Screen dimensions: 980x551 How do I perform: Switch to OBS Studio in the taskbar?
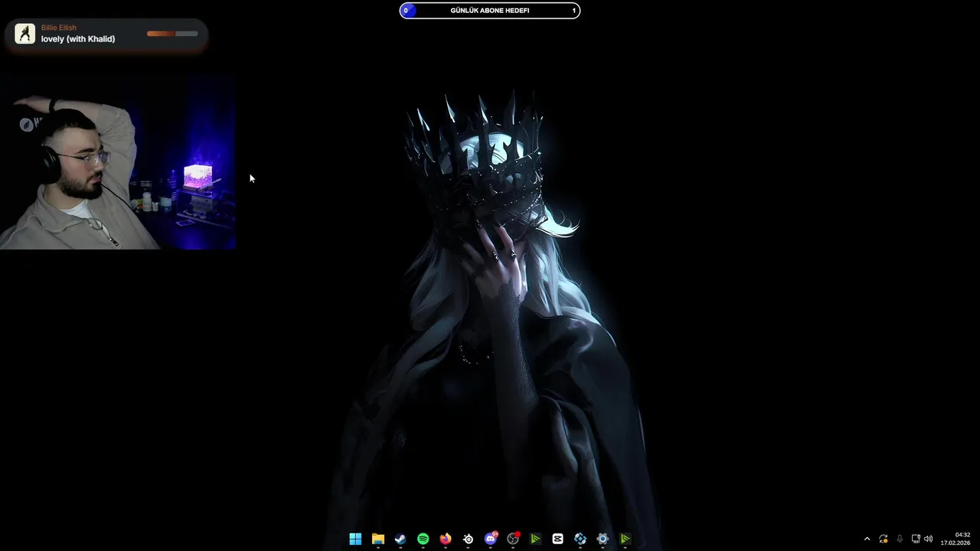point(513,539)
